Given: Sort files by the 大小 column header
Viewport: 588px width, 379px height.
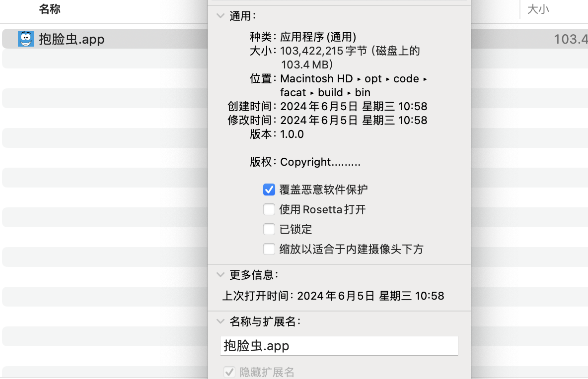Looking at the screenshot, I should pyautogui.click(x=538, y=9).
